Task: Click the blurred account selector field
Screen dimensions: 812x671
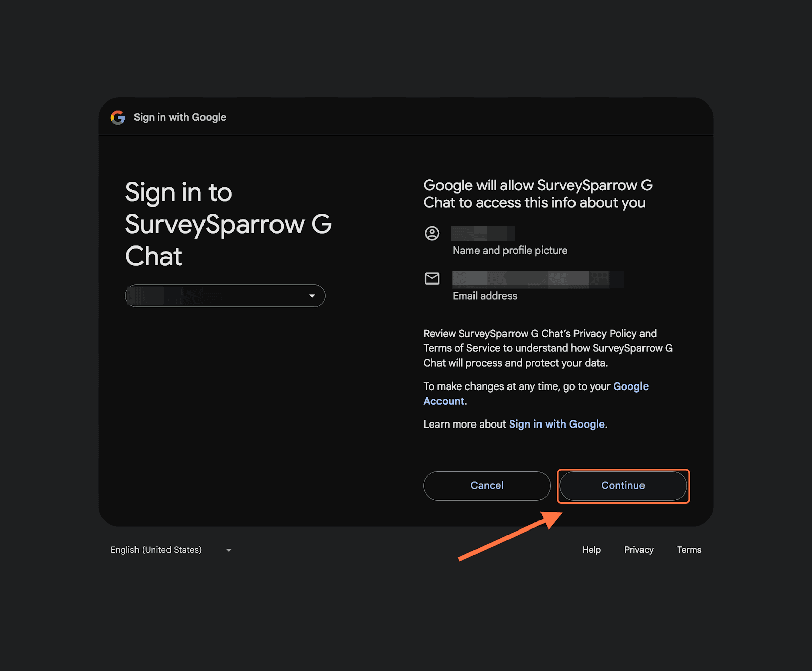Action: [x=213, y=296]
